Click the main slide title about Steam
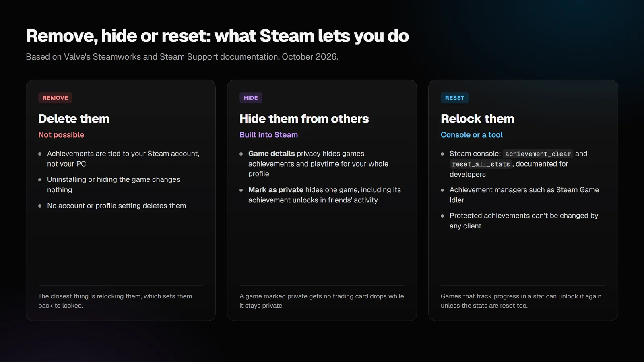This screenshot has width=644, height=362. [217, 36]
